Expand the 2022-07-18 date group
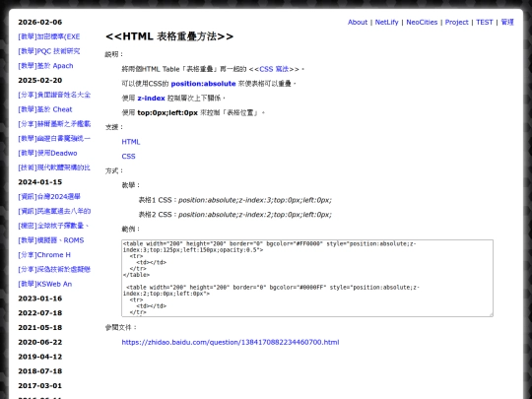Image resolution: width=532 pixels, height=399 pixels. click(40, 313)
